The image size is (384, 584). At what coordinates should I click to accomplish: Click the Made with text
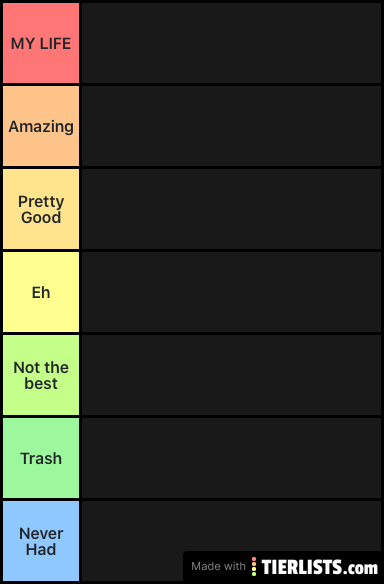click(x=218, y=566)
